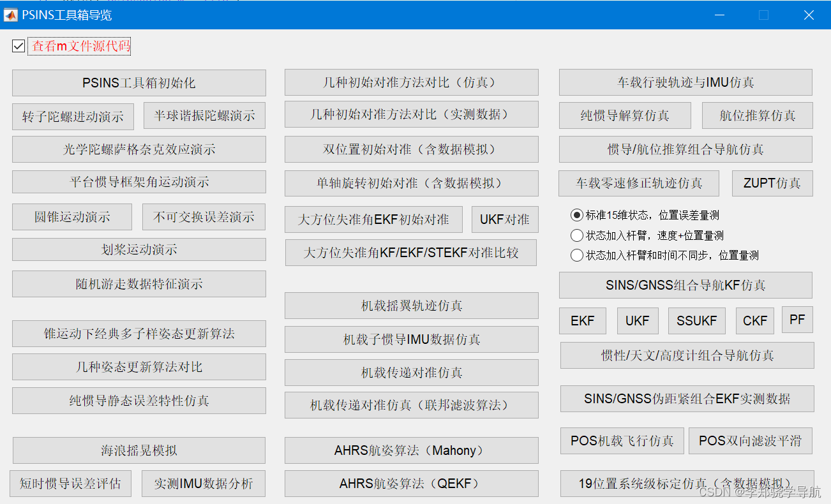Click the SSUKF button
Viewport: 831px width, 504px height.
tap(696, 321)
